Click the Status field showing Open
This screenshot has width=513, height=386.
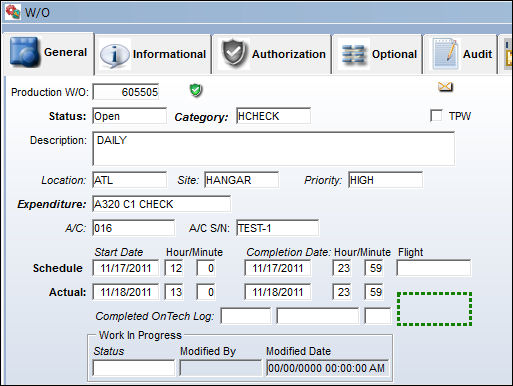[x=130, y=116]
